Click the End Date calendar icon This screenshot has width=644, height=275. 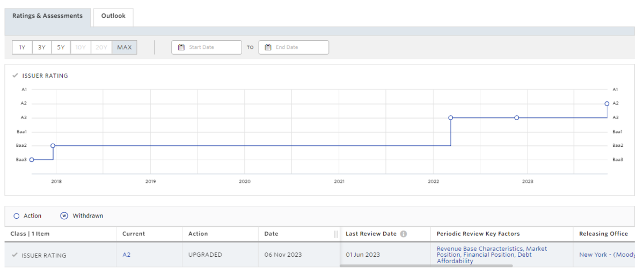(268, 47)
